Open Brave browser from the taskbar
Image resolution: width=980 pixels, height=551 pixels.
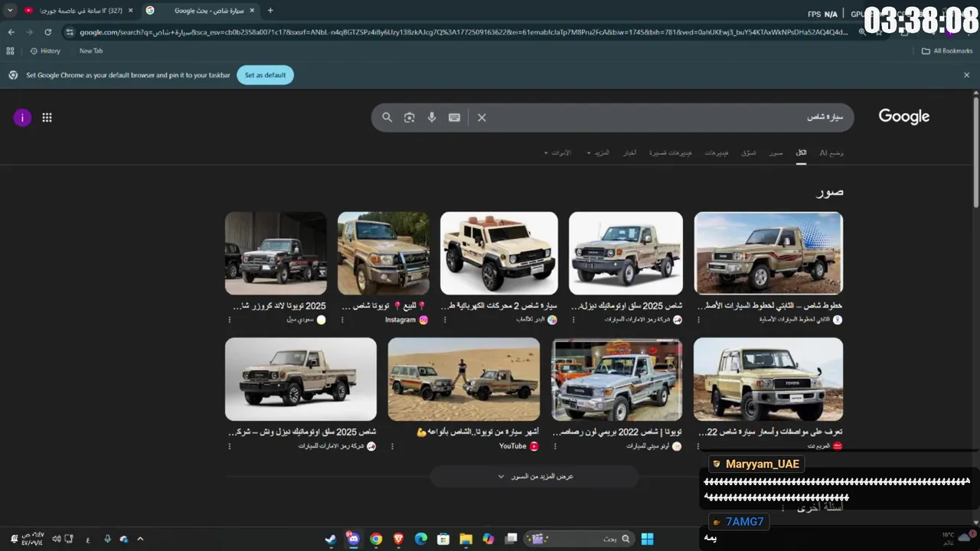point(398,539)
